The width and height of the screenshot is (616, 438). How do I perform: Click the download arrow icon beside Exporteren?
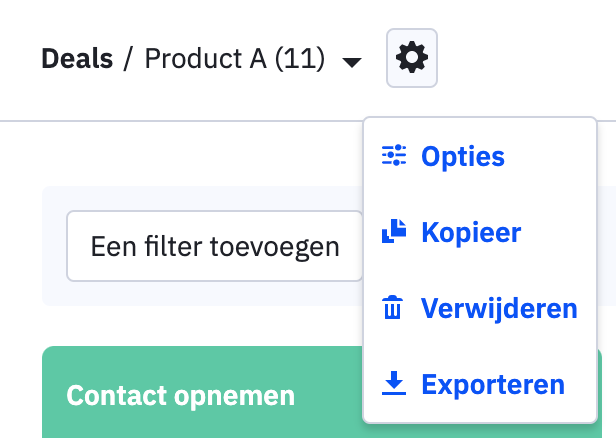(x=394, y=383)
